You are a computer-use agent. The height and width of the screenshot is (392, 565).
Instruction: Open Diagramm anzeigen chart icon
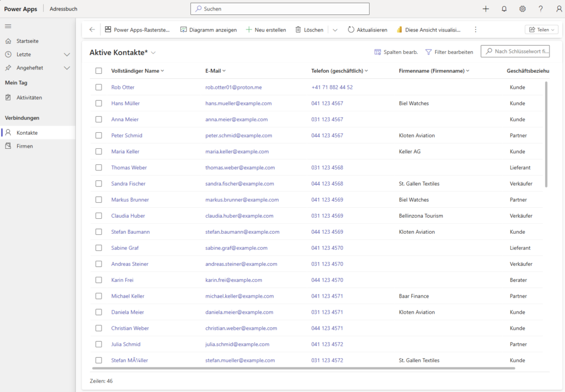pyautogui.click(x=184, y=29)
